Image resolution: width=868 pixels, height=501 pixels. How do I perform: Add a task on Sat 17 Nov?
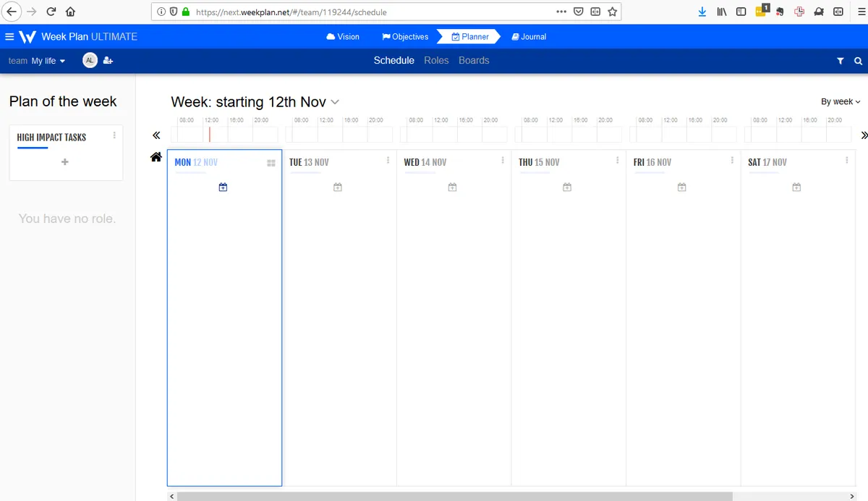pos(796,188)
